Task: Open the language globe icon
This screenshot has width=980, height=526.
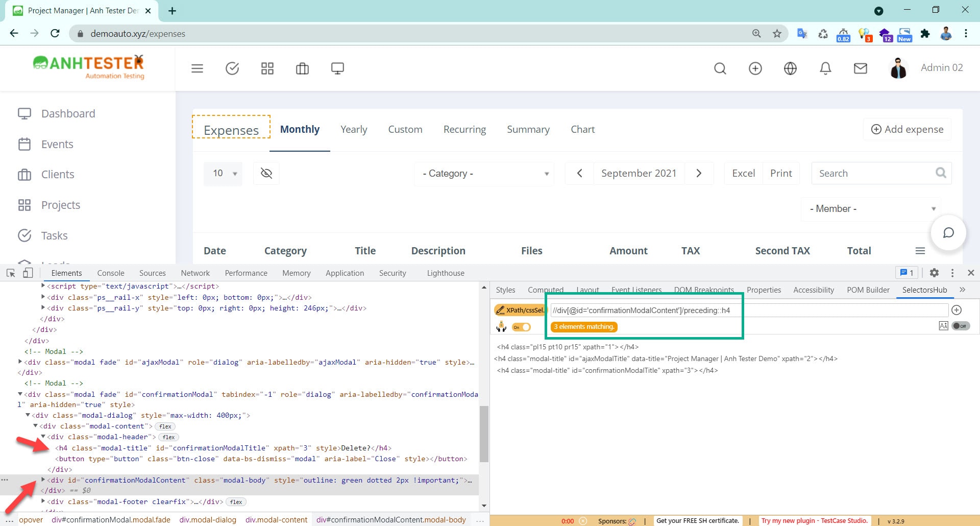Action: pos(790,68)
